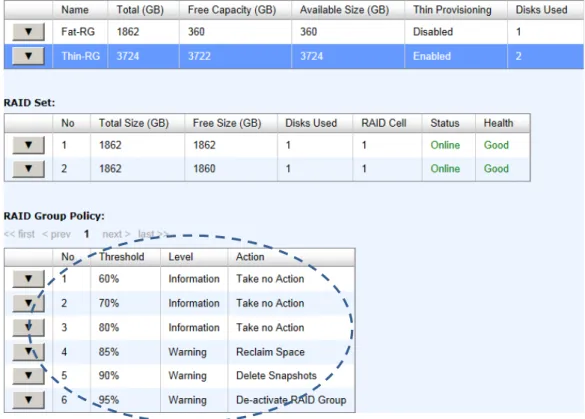Select the Disabled thin provisioning cell
585x419 pixels.
[x=433, y=32]
